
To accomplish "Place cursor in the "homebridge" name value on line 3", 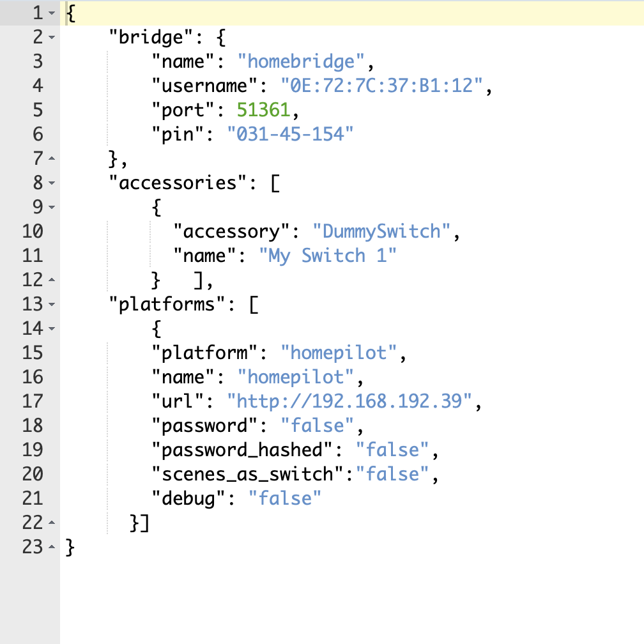I will 305,61.
